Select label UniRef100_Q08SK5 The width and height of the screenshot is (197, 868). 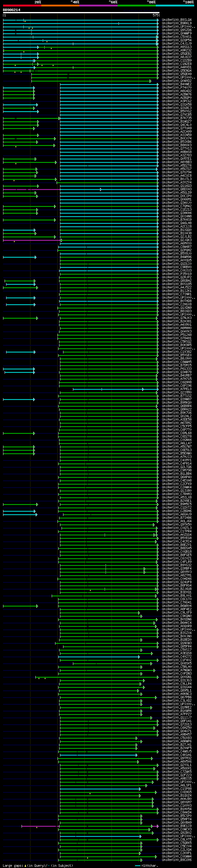(177, 664)
